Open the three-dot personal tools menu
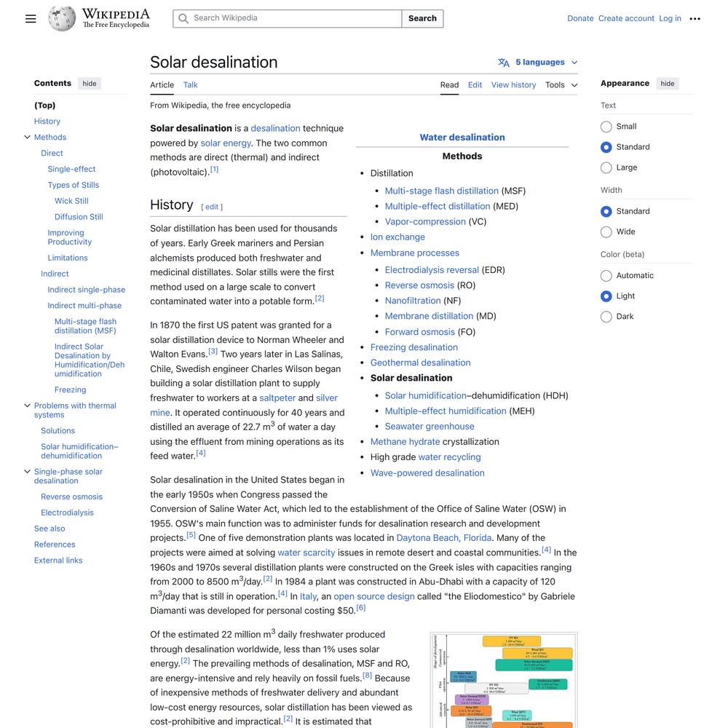 695,19
